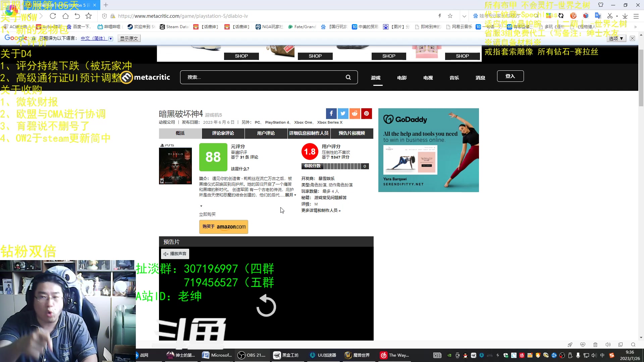
Task: Reload the page with the refresh icon
Action: (x=53, y=16)
